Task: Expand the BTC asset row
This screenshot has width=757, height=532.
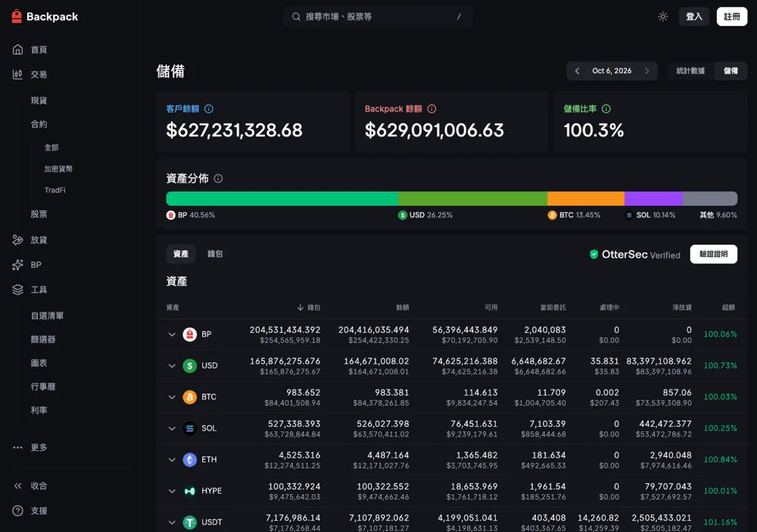Action: [x=172, y=397]
